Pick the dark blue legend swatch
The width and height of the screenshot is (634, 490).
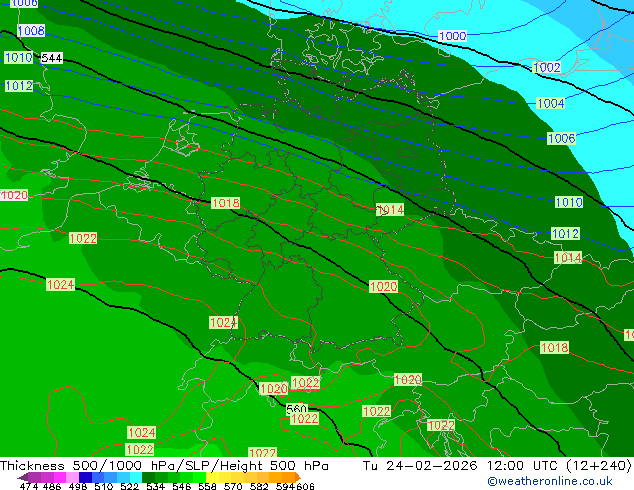click(x=85, y=477)
